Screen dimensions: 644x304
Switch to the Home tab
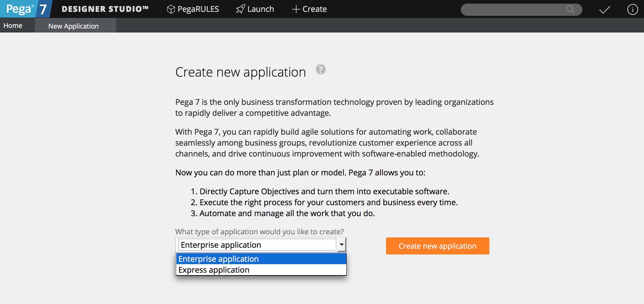pos(13,26)
